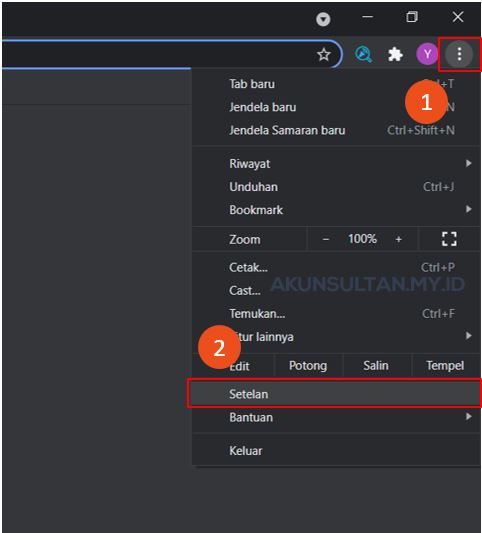Choose Cetak... from the menu
This screenshot has width=482, height=533.
coord(336,267)
